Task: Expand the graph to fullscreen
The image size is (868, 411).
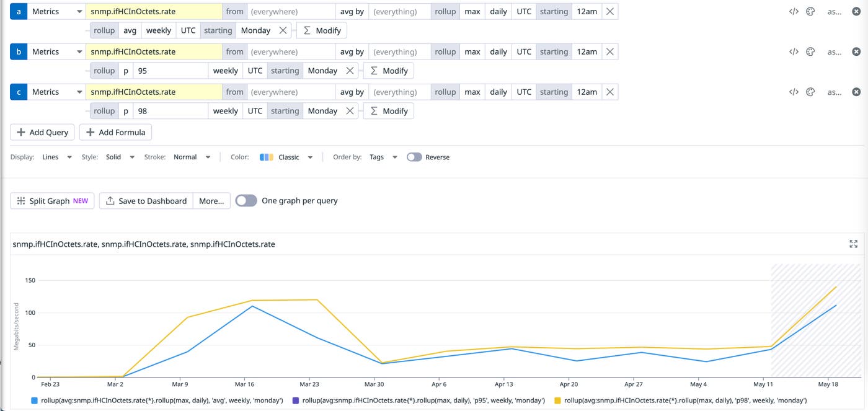Action: [854, 244]
